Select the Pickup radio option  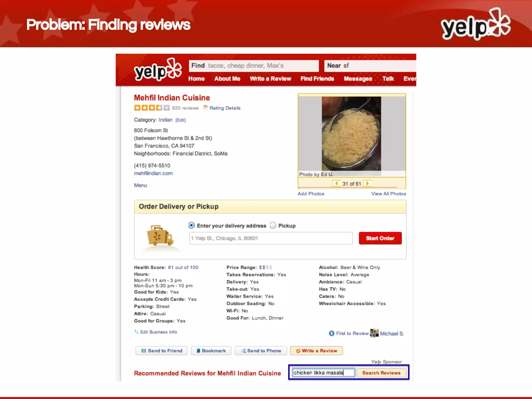[273, 225]
